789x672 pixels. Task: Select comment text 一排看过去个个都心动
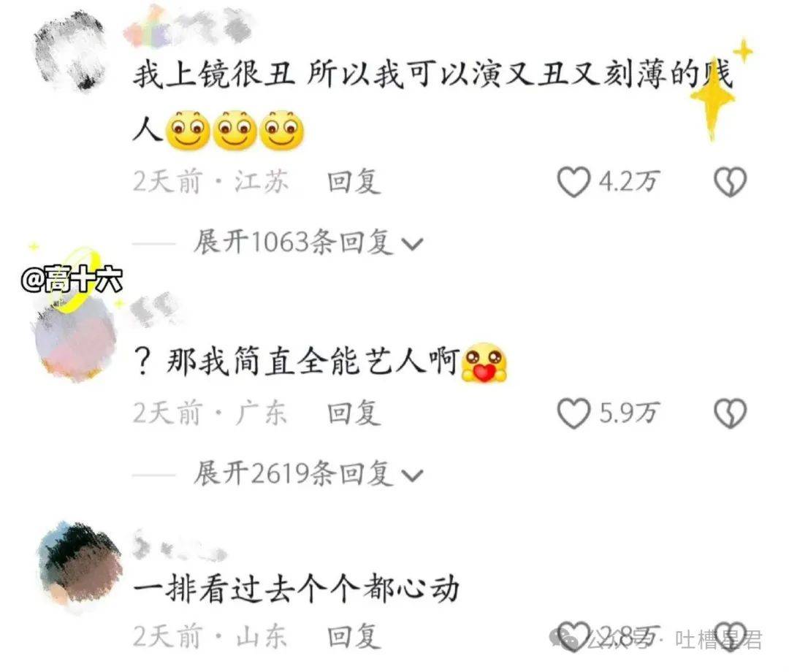pyautogui.click(x=297, y=589)
